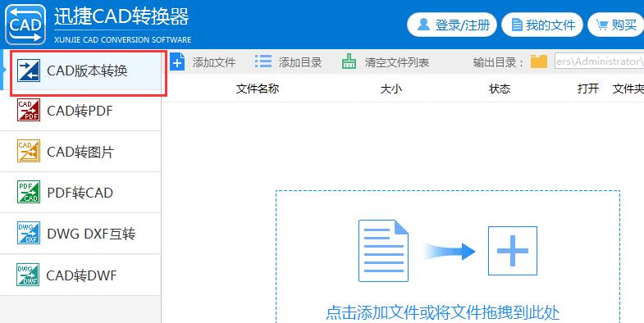644x323 pixels.
Task: Switch to DWG DXF互转 text label
Action: [x=91, y=234]
